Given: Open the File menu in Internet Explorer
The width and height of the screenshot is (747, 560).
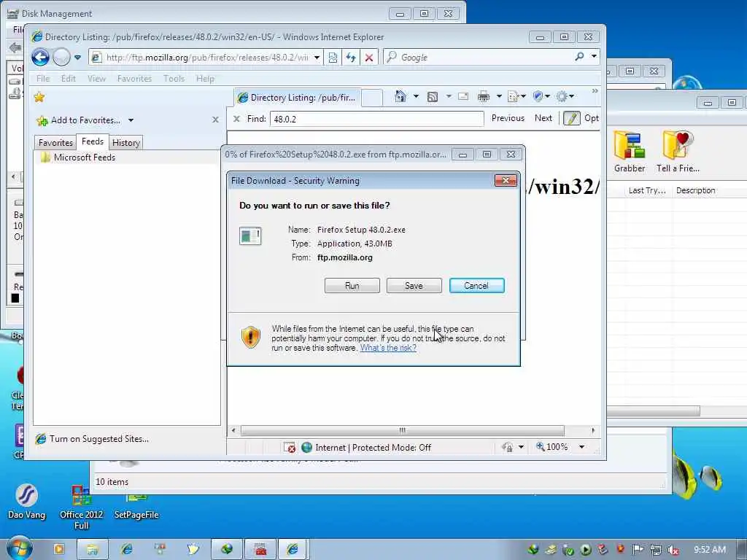Looking at the screenshot, I should point(43,79).
